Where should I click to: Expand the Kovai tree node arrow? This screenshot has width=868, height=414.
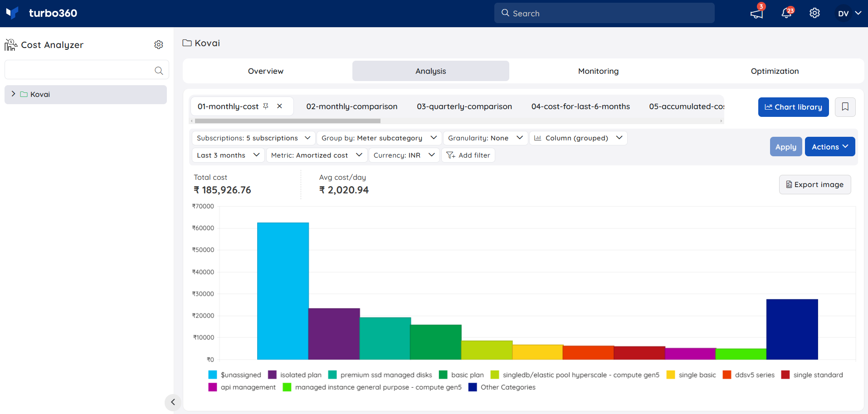click(x=13, y=94)
